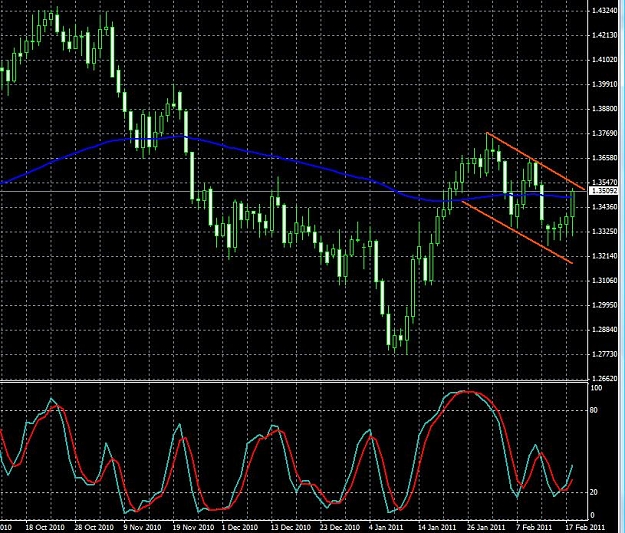Click the stochastic 80 level label
625x533 pixels.
[594, 411]
